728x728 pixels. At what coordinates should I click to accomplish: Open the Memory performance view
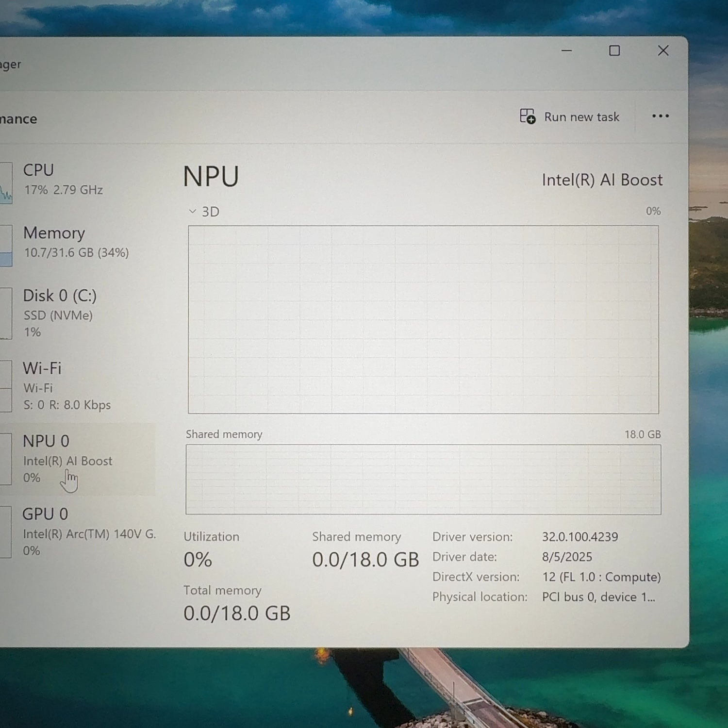click(x=73, y=242)
